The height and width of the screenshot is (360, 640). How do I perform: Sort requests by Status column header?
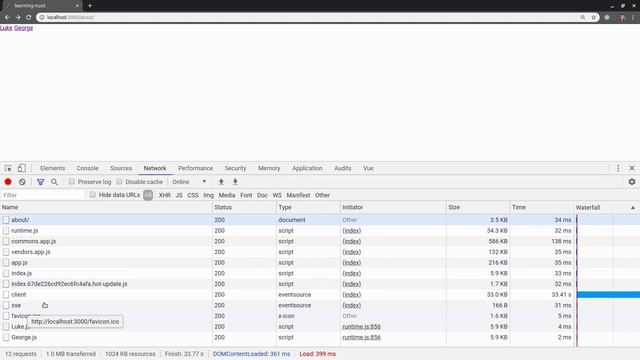(244, 207)
